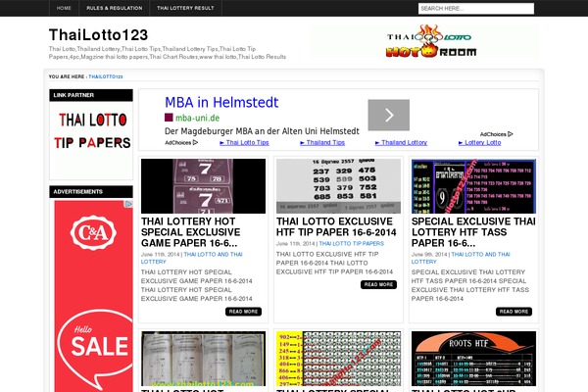
Task: Click the Search Here input field
Action: click(476, 8)
